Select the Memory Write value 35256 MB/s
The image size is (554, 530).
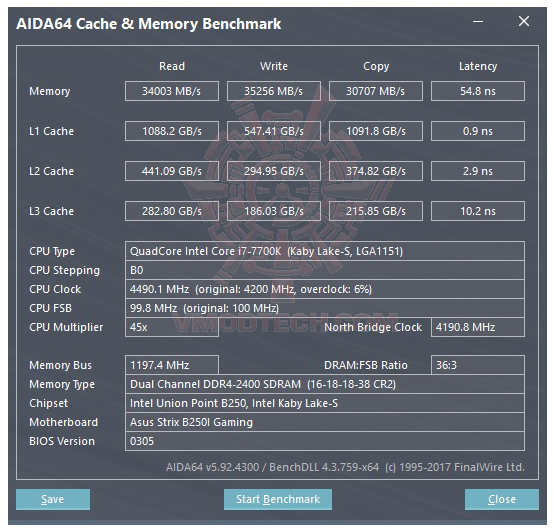pyautogui.click(x=274, y=91)
